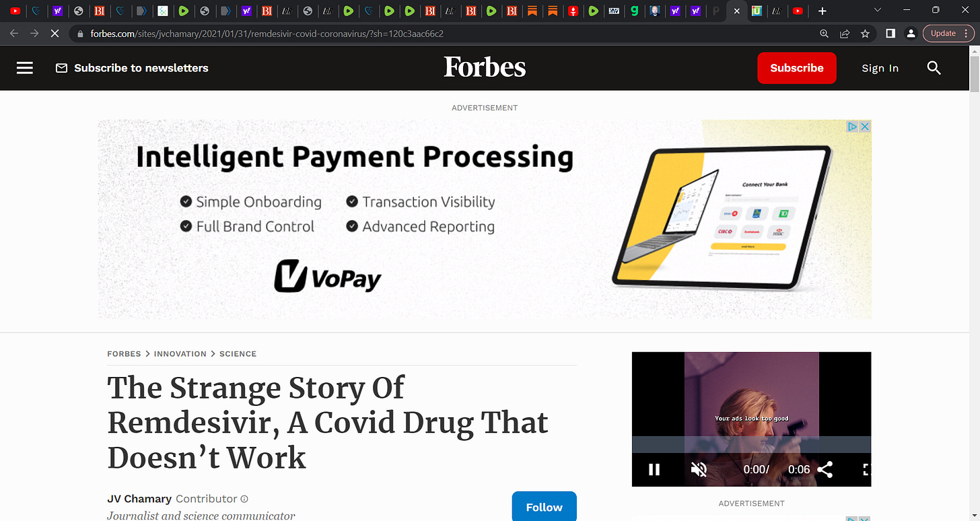The image size is (980, 521).
Task: Click the Remdesivir article headline
Action: tap(328, 423)
